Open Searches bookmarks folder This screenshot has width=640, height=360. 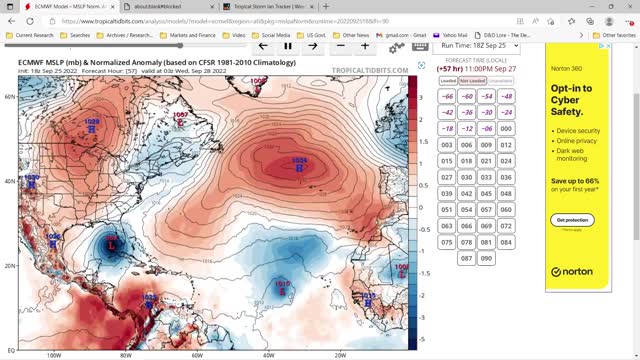[x=75, y=35]
